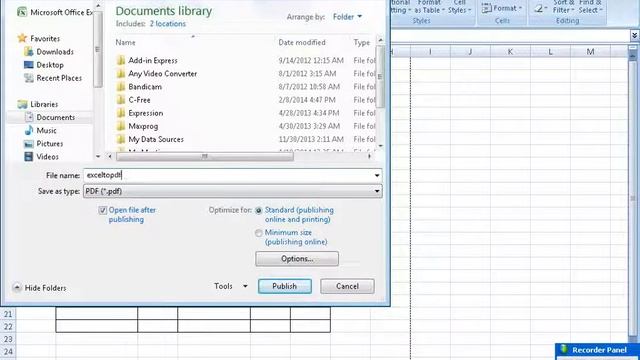Open Format as Table dropdown in ribbon
The width and height of the screenshot is (640, 360).
click(429, 7)
